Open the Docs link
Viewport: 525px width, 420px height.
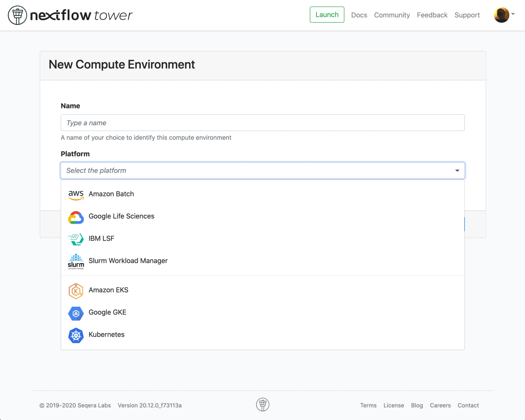pyautogui.click(x=359, y=15)
